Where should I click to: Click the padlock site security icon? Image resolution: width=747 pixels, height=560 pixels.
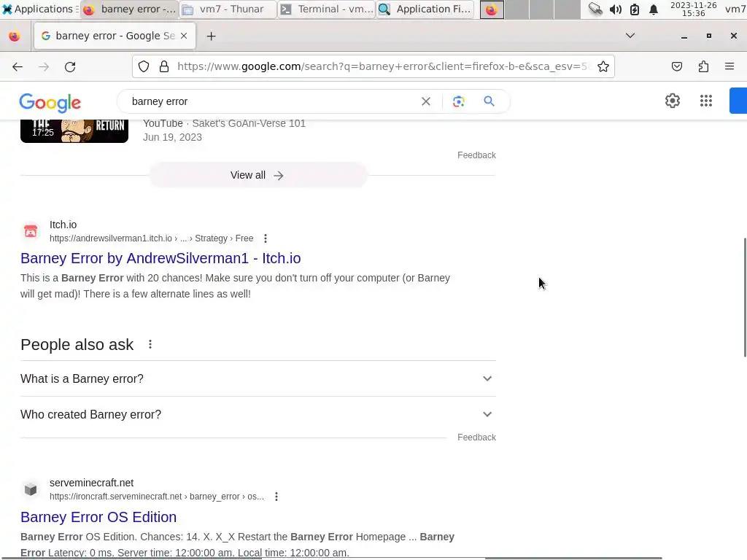coord(164,66)
